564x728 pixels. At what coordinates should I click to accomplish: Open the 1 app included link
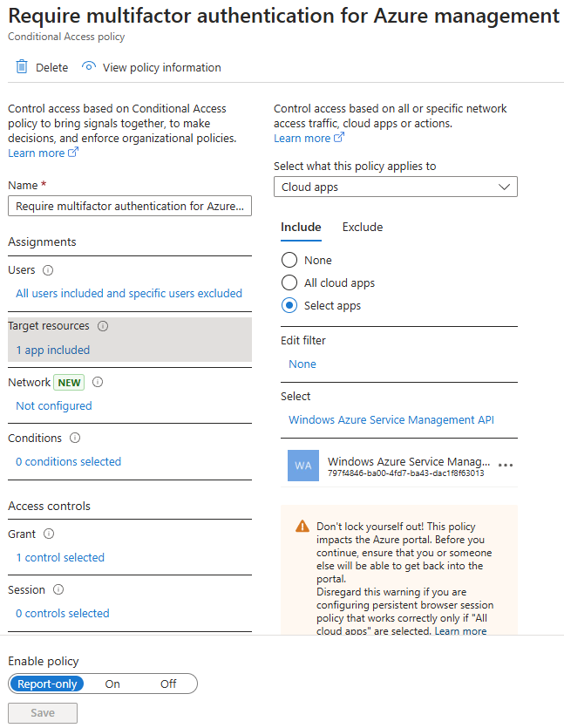pyautogui.click(x=53, y=350)
